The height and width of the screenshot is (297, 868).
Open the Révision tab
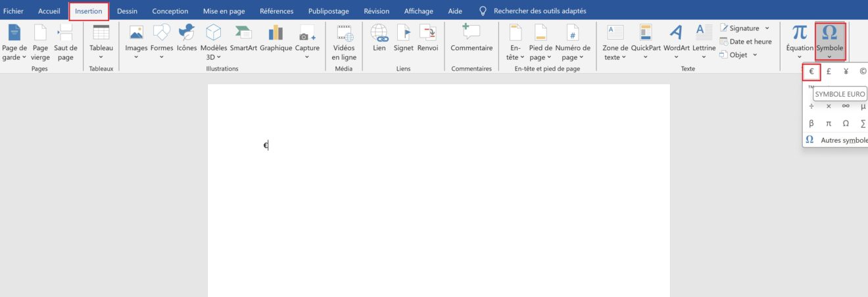[376, 11]
